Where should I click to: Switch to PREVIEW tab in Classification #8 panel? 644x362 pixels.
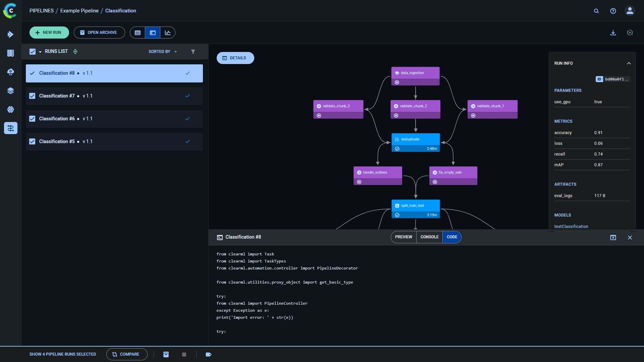click(x=404, y=237)
